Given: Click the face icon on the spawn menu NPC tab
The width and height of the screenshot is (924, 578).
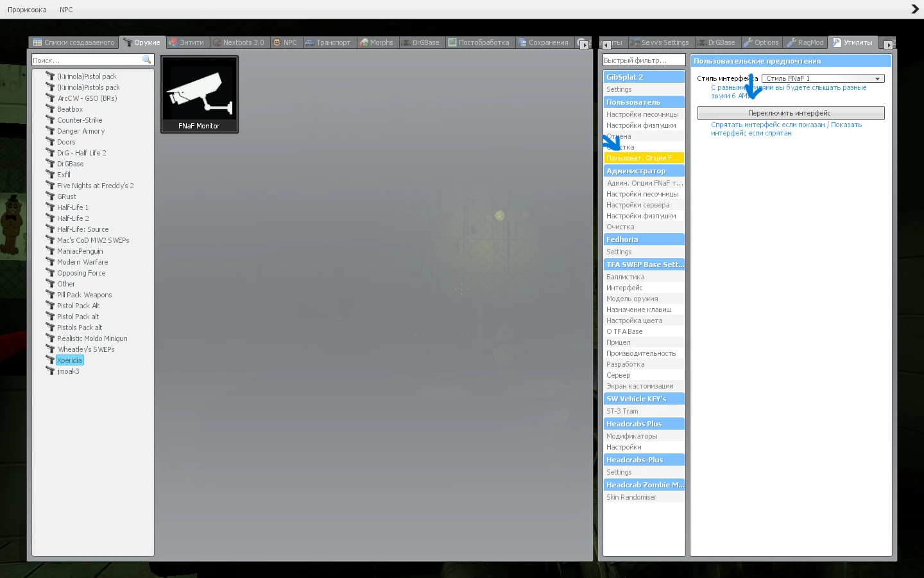Looking at the screenshot, I should tap(277, 42).
